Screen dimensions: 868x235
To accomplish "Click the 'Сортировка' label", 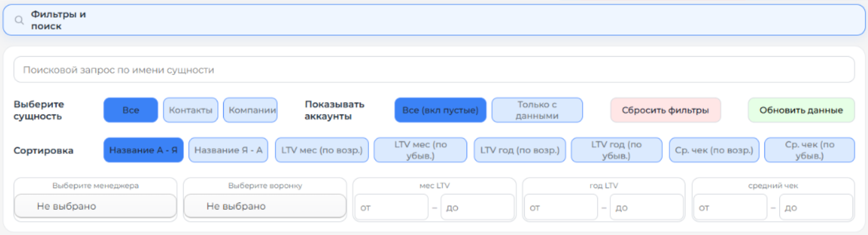I will pyautogui.click(x=43, y=151).
